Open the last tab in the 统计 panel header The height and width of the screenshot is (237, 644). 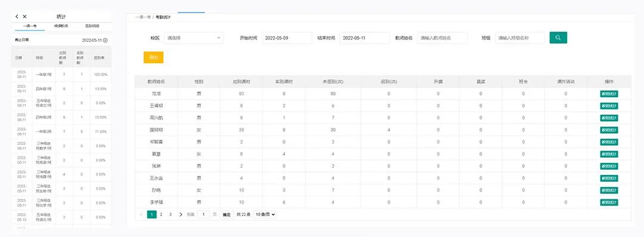pos(92,26)
